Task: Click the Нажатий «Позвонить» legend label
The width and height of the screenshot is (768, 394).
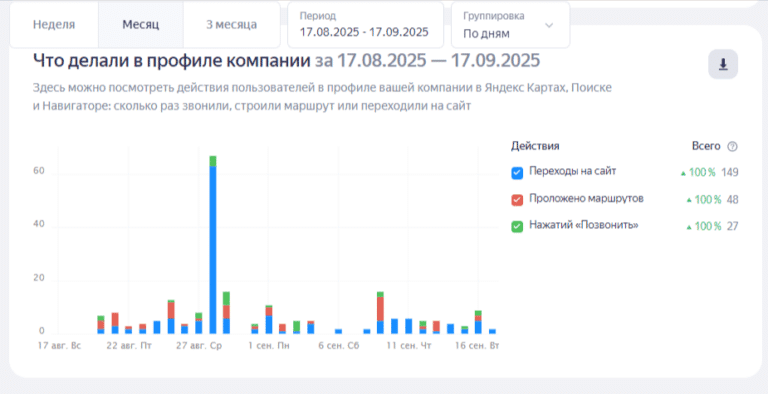Action: pos(584,225)
